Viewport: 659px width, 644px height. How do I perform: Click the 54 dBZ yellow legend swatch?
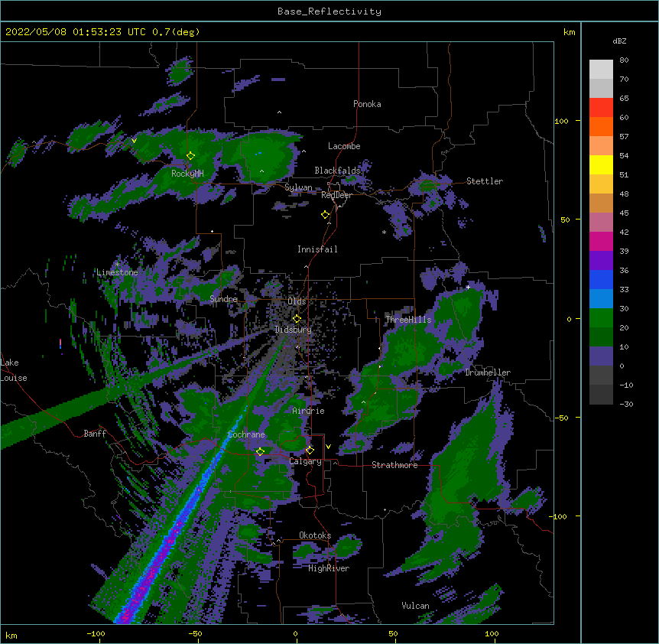coord(601,164)
